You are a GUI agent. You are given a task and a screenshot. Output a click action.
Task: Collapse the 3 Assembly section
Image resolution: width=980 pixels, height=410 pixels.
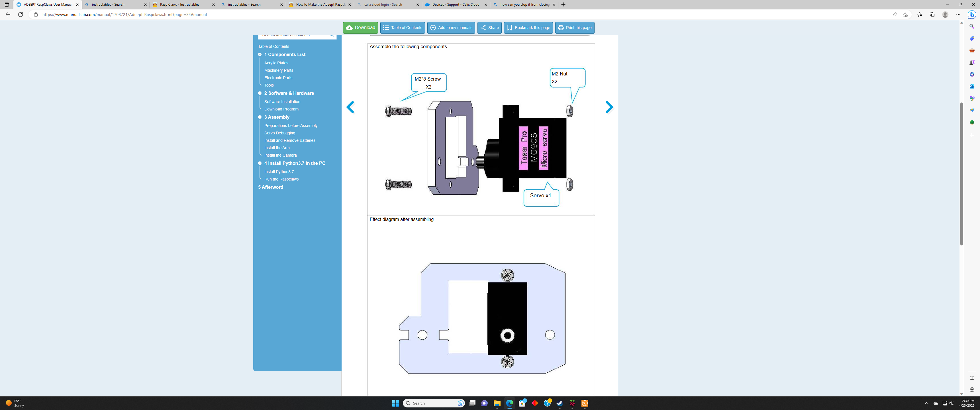[x=260, y=117]
